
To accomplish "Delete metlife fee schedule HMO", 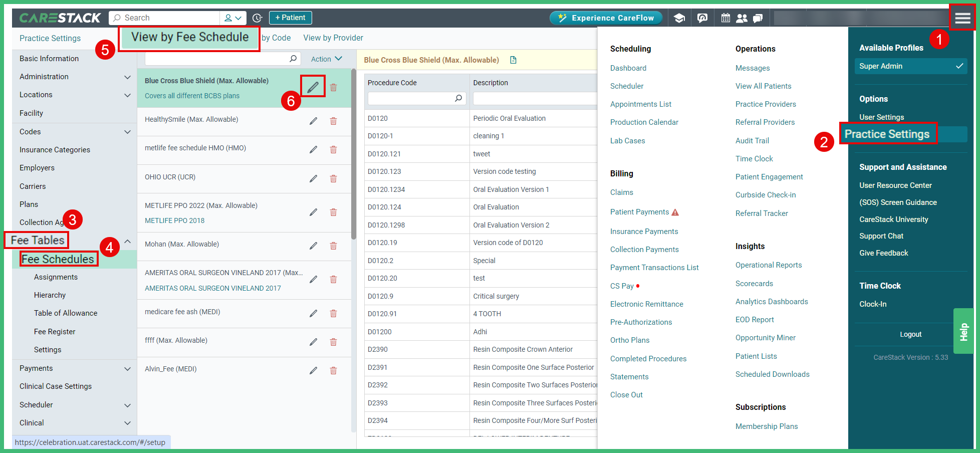I will pyautogui.click(x=333, y=149).
